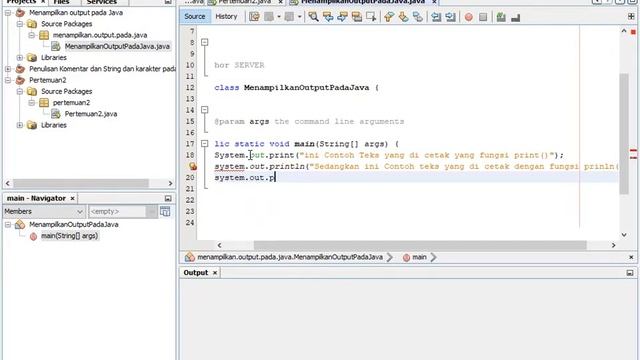Image resolution: width=640 pixels, height=360 pixels.
Task: Click the Forward navigation icon in the editor toolbar
Action: coord(289,17)
